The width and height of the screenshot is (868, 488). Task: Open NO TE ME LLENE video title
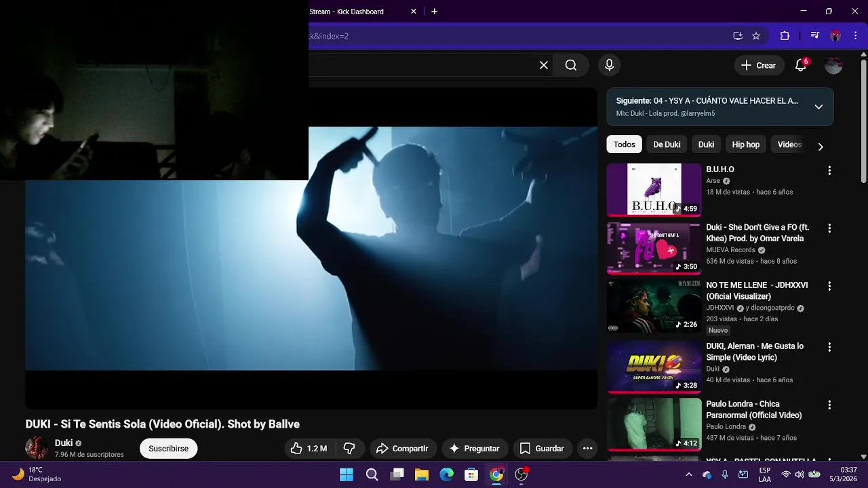click(757, 291)
